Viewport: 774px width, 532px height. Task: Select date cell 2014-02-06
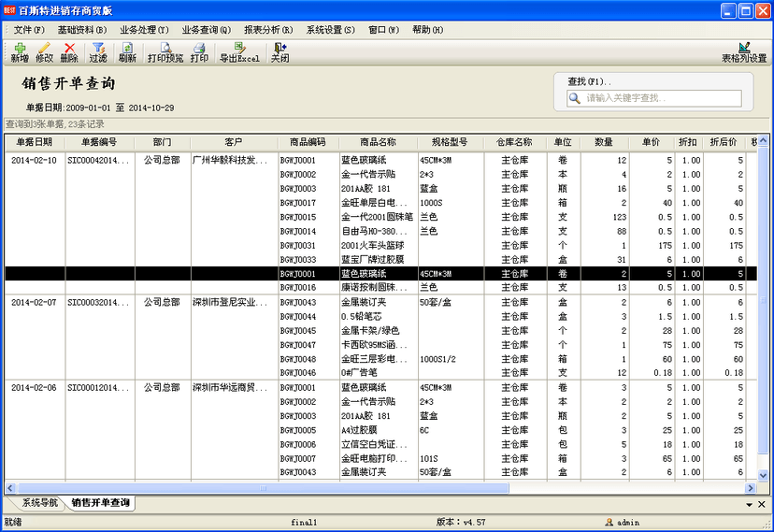[34, 388]
